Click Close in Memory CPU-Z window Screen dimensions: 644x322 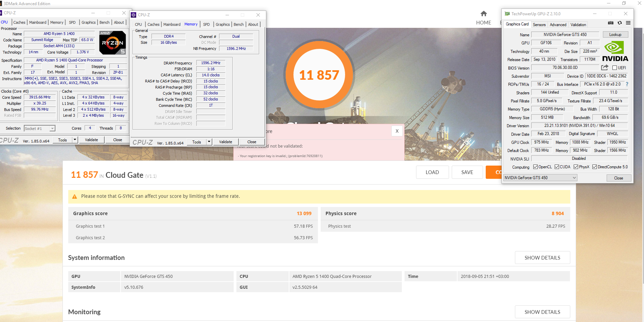252,142
